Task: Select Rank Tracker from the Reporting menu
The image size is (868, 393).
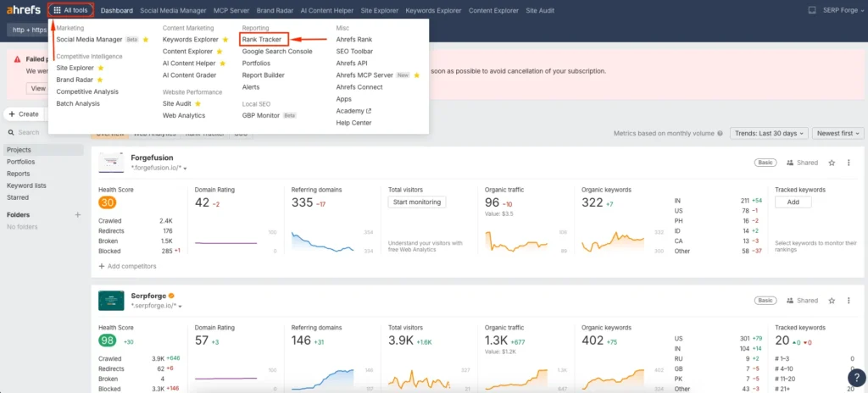Action: (262, 39)
